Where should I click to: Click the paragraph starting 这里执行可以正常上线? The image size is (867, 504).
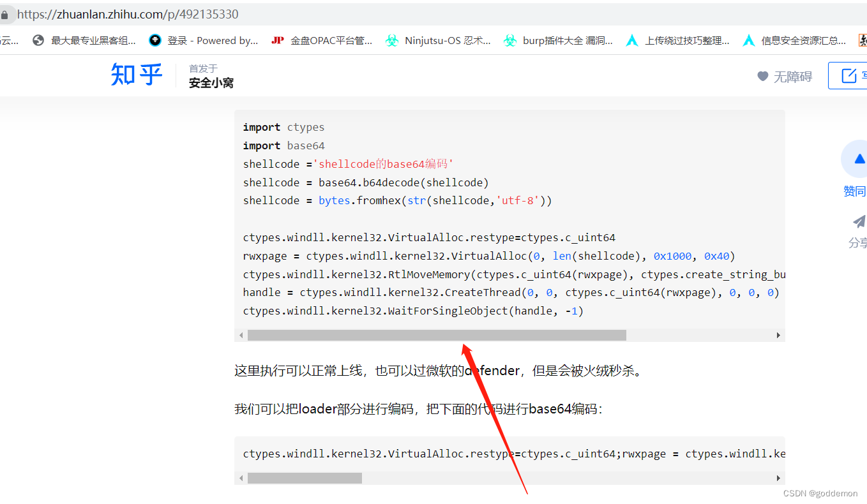tap(441, 370)
